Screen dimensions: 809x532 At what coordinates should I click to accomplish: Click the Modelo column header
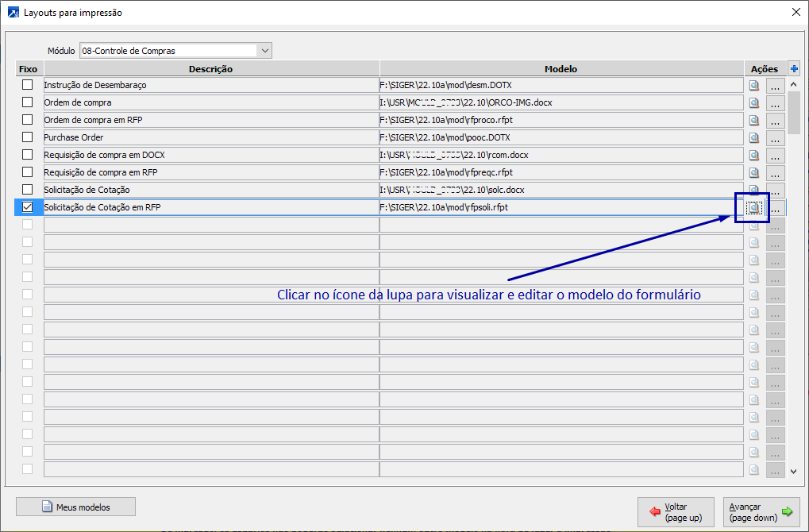pyautogui.click(x=561, y=68)
